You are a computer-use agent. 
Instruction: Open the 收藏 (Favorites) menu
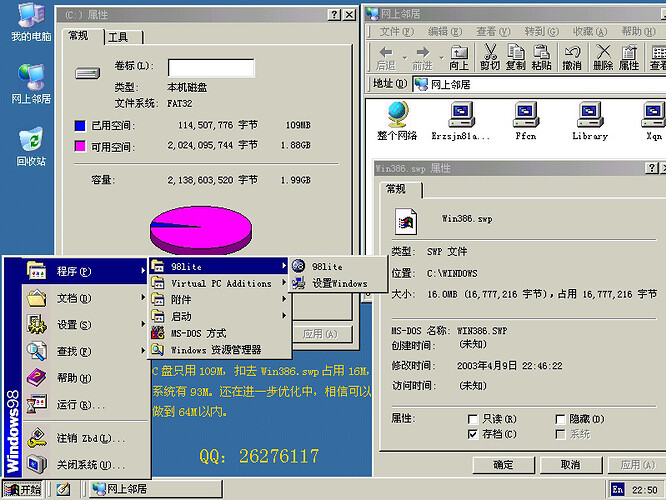click(590, 32)
